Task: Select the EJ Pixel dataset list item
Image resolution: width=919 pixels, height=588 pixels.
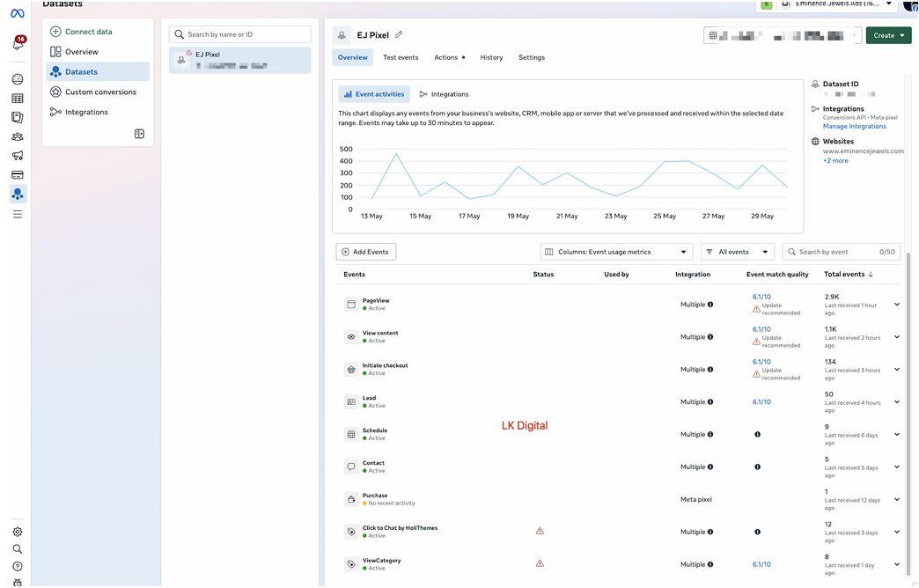Action: pyautogui.click(x=239, y=60)
